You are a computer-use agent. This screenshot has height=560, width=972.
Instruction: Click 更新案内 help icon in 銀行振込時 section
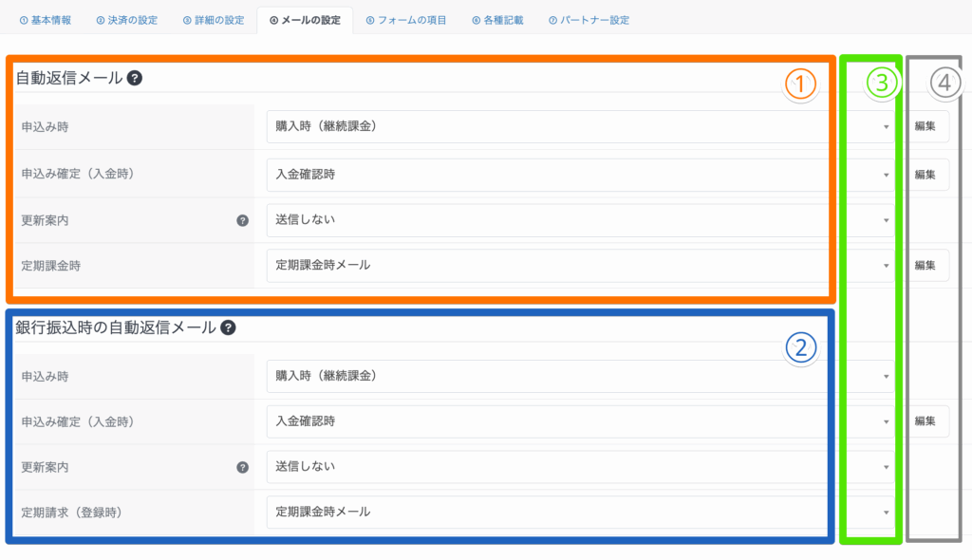pyautogui.click(x=242, y=467)
